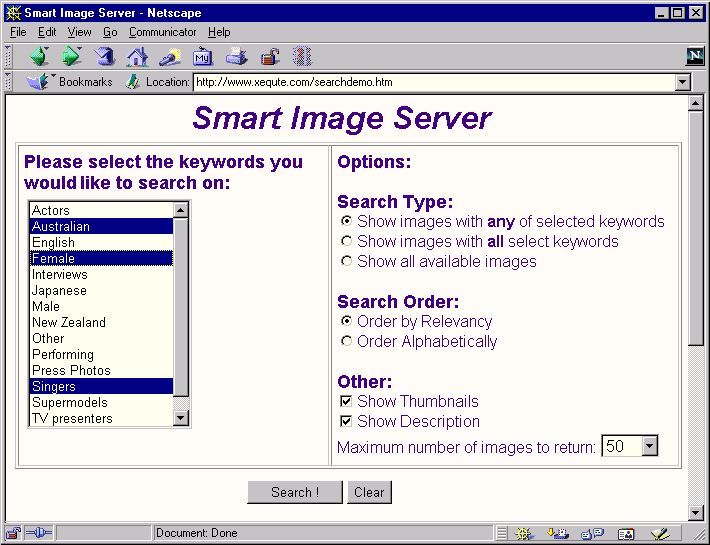Image resolution: width=710 pixels, height=545 pixels.
Task: Click the keyword list scroll-up arrow
Action: coord(181,210)
